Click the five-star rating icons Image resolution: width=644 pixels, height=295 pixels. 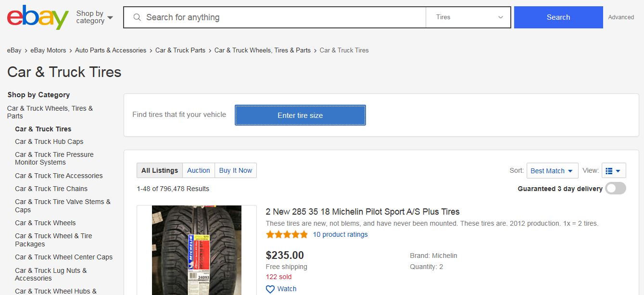287,235
